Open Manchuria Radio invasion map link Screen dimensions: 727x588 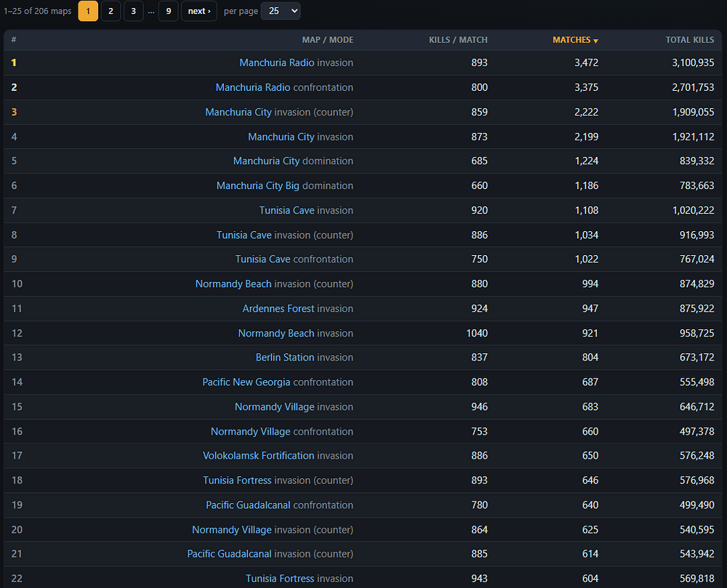click(277, 63)
